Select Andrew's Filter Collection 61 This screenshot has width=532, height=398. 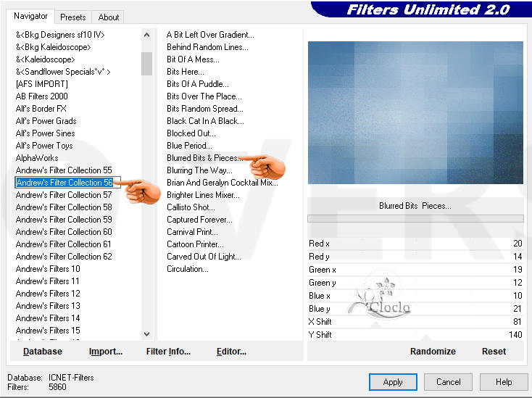click(x=64, y=244)
